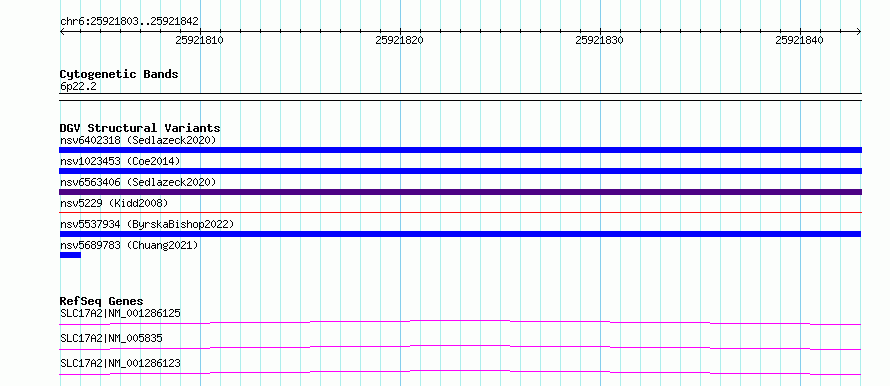Click the nsv1023453 blue variant bar

(461, 171)
